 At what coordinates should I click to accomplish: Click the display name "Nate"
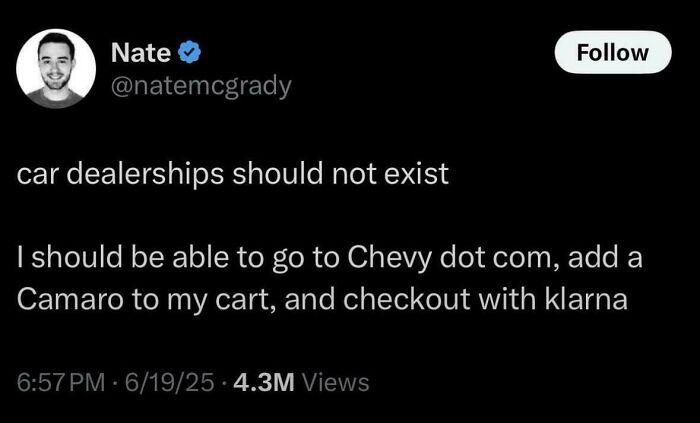click(139, 52)
